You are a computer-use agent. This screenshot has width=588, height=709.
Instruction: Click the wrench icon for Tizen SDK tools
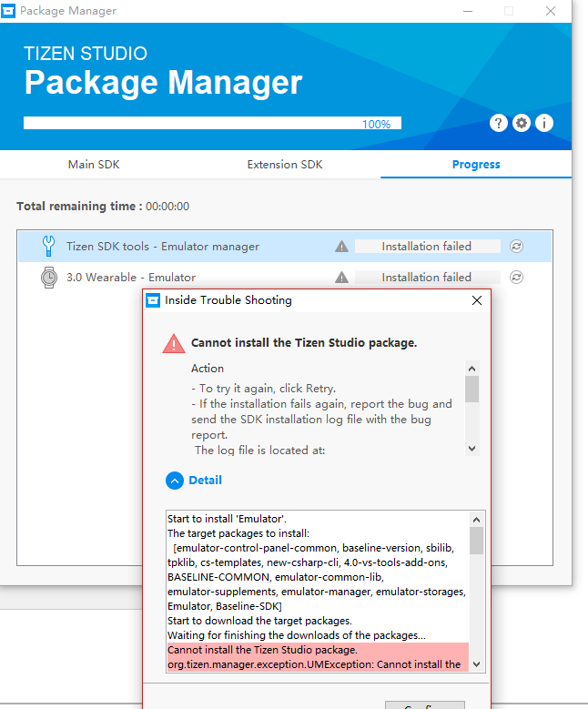[x=48, y=247]
